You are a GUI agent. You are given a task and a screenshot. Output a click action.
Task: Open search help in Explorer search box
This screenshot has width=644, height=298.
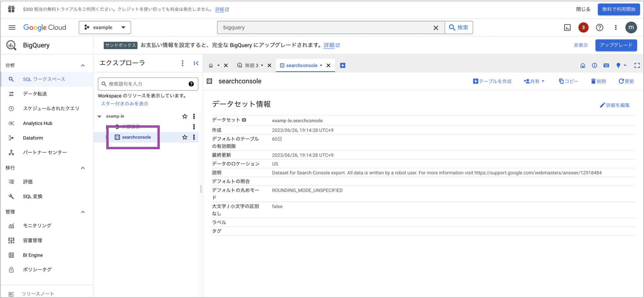click(191, 84)
